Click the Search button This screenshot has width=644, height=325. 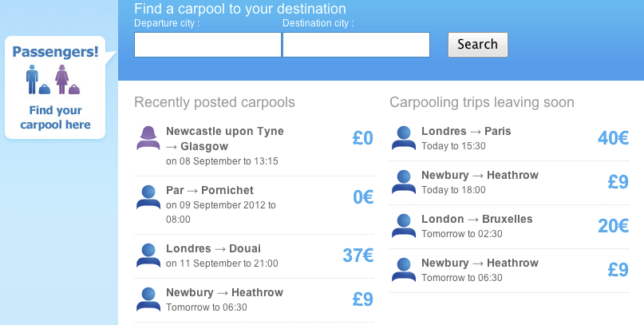pyautogui.click(x=478, y=45)
